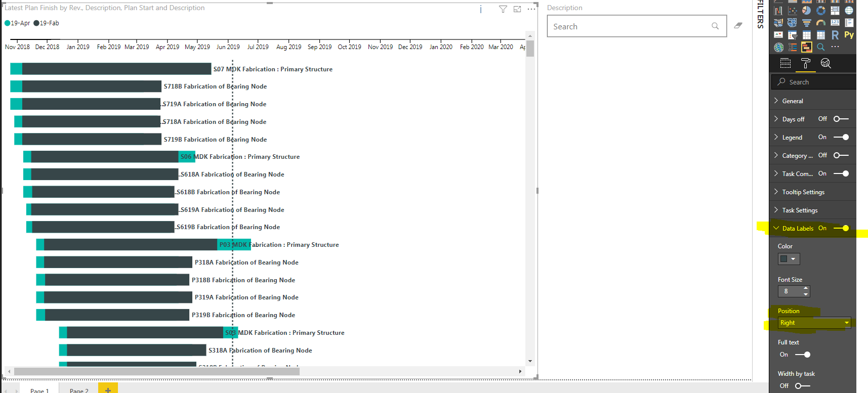Click the format pane Search box
Viewport: 868px width, 393px height.
pyautogui.click(x=814, y=82)
